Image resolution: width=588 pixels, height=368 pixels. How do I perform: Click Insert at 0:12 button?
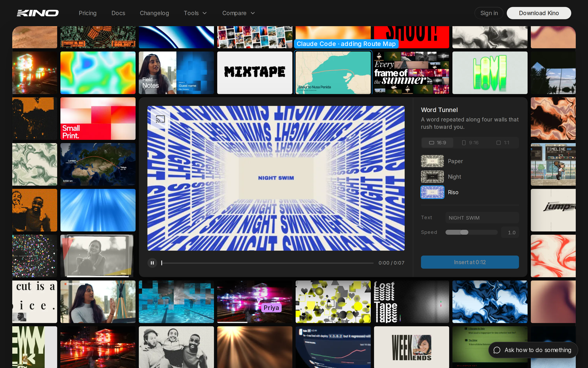coord(470,262)
